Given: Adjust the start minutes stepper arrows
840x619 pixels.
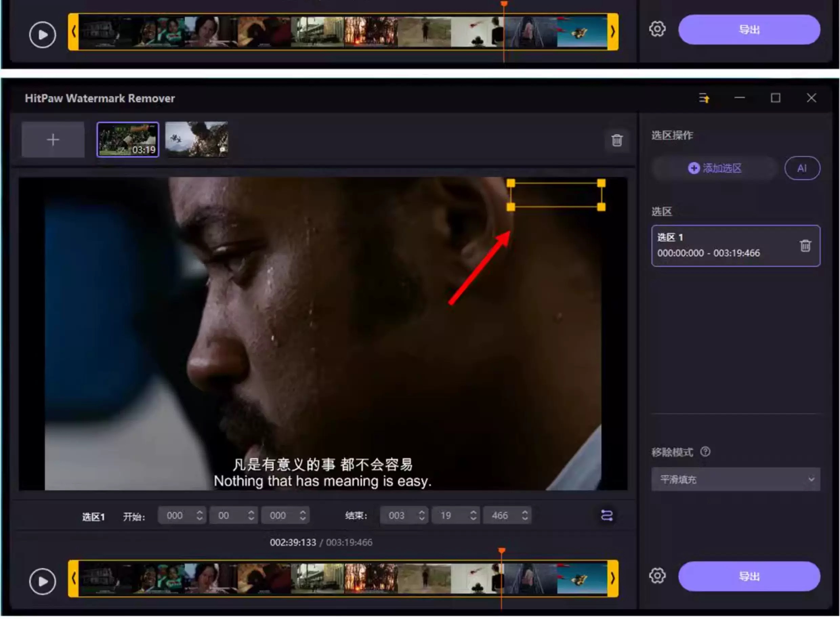Looking at the screenshot, I should pyautogui.click(x=251, y=516).
